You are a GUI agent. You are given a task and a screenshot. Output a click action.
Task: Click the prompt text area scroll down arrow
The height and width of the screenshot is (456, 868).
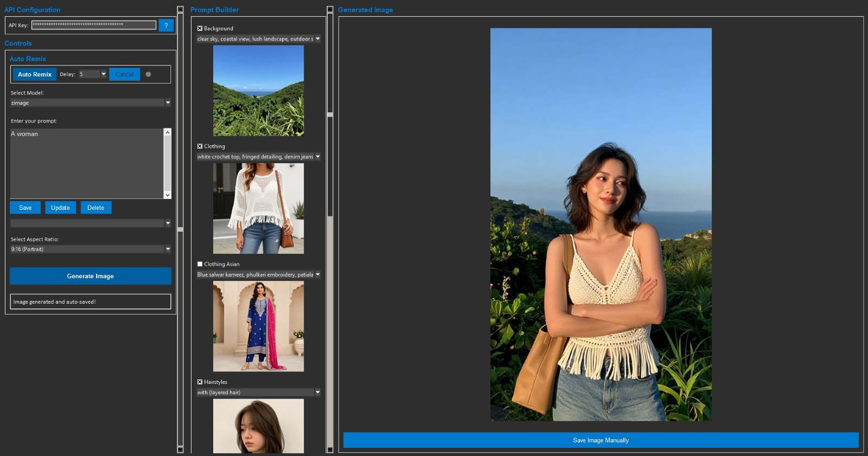pyautogui.click(x=168, y=195)
